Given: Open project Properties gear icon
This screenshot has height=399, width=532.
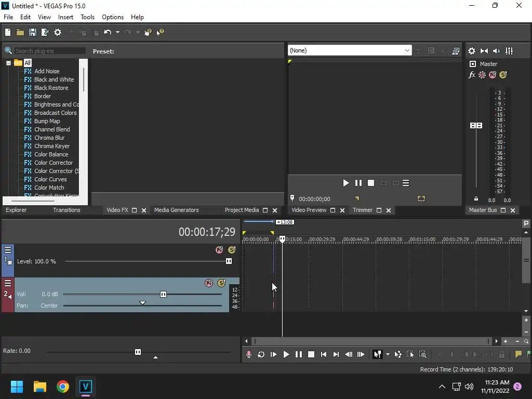Looking at the screenshot, I should 58,32.
